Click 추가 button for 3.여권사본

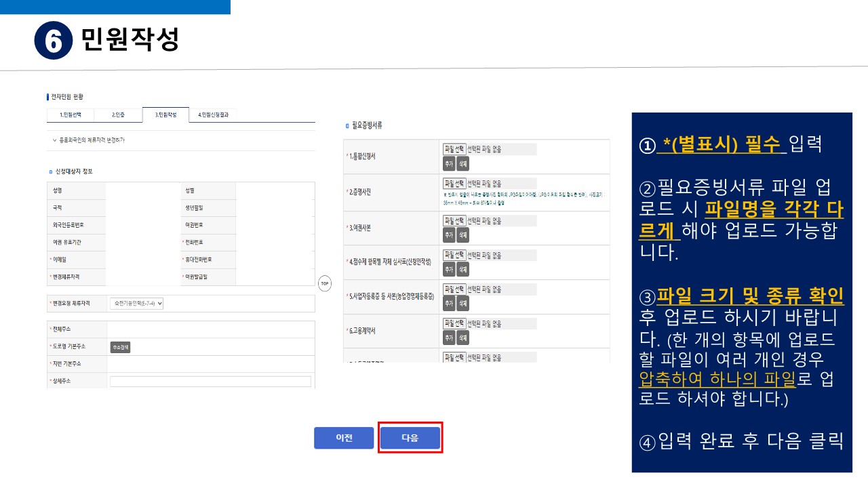click(449, 235)
